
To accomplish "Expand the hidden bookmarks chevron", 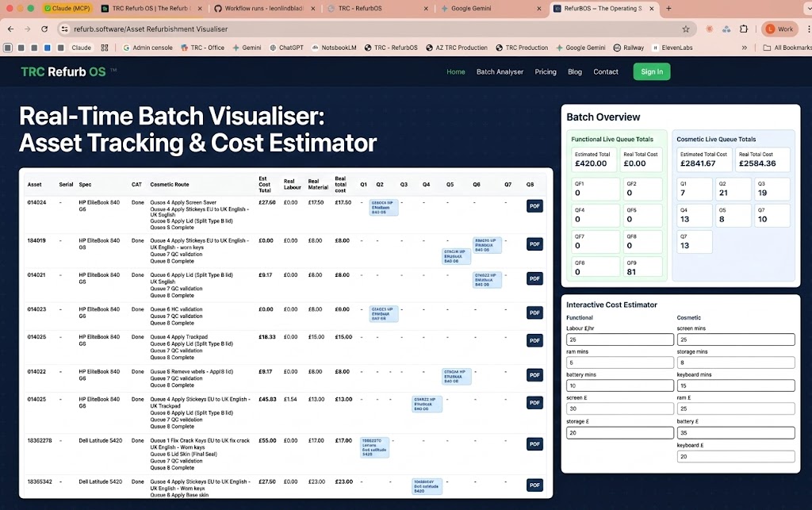I will (744, 48).
